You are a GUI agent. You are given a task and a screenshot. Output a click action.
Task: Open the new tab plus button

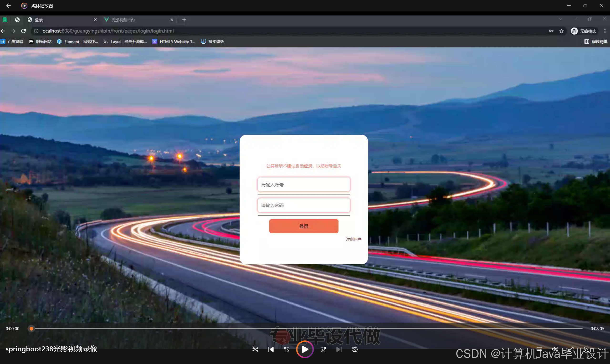(184, 20)
